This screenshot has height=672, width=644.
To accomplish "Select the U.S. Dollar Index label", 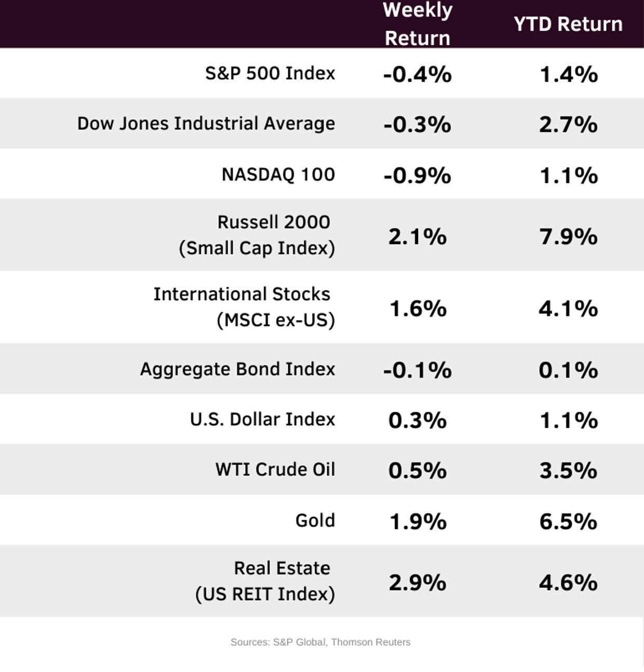I will pos(262,419).
